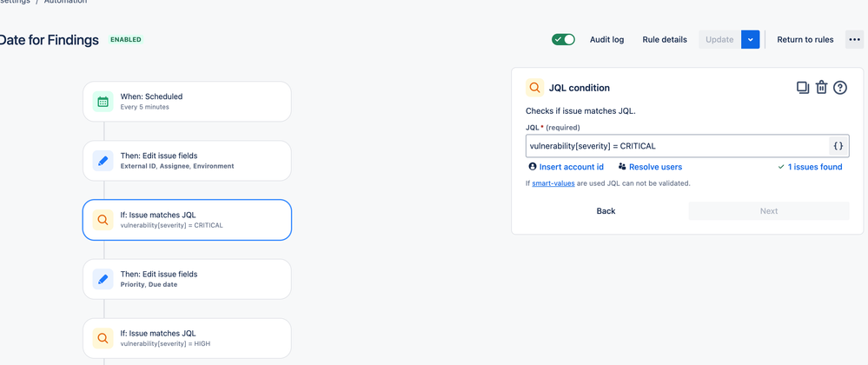Open the more actions ellipsis menu
Image resolution: width=868 pixels, height=365 pixels.
click(x=854, y=39)
